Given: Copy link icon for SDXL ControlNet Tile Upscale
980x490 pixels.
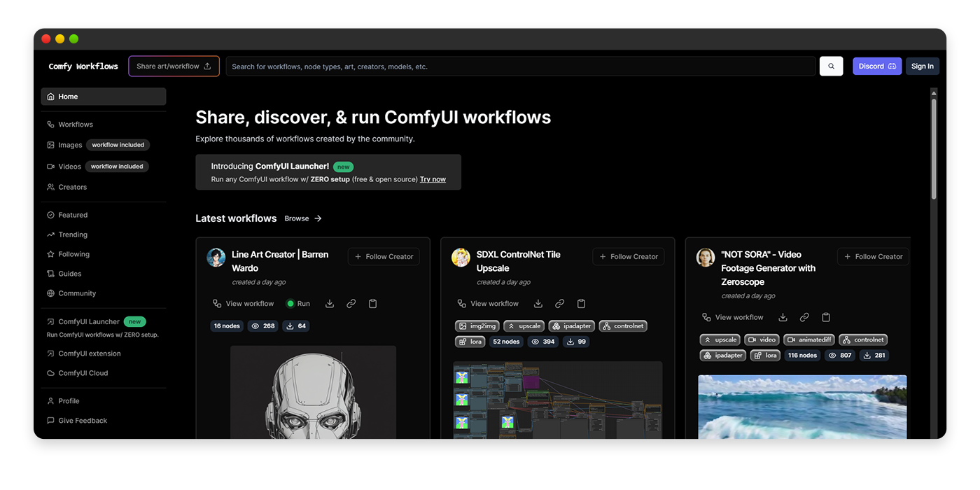Looking at the screenshot, I should tap(560, 304).
